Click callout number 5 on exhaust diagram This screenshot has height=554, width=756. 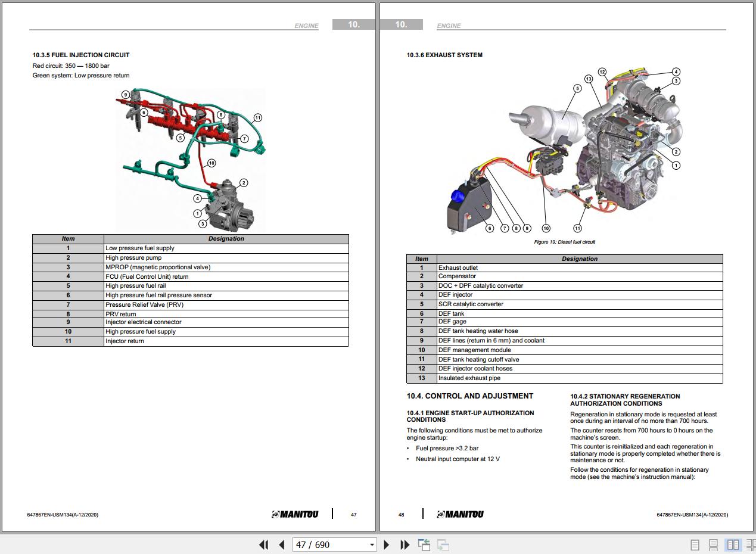[577, 88]
